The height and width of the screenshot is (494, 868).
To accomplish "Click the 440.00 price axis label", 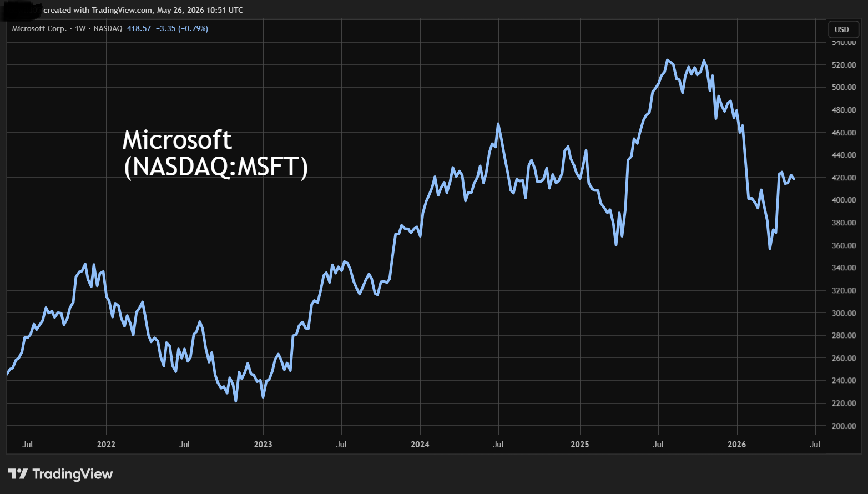I will 844,155.
